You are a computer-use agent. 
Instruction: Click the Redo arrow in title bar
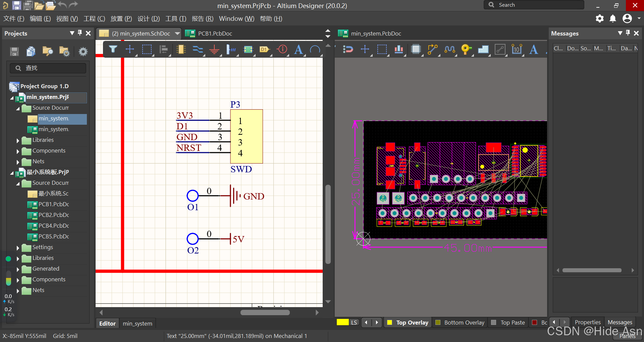(73, 5)
